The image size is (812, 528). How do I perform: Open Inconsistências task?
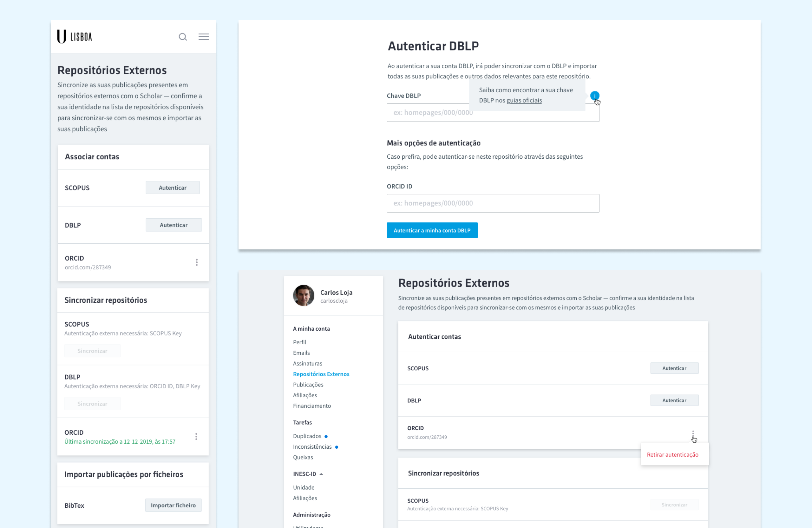tap(312, 447)
